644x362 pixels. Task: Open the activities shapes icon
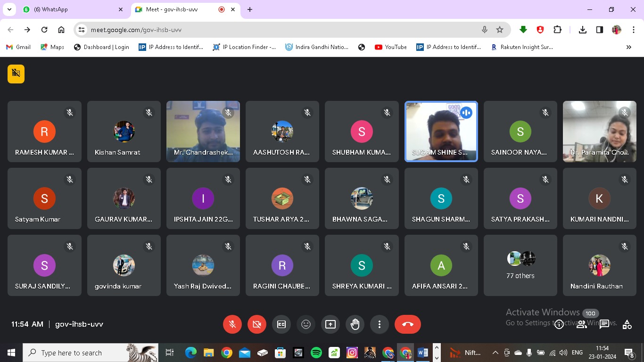pos(627,324)
